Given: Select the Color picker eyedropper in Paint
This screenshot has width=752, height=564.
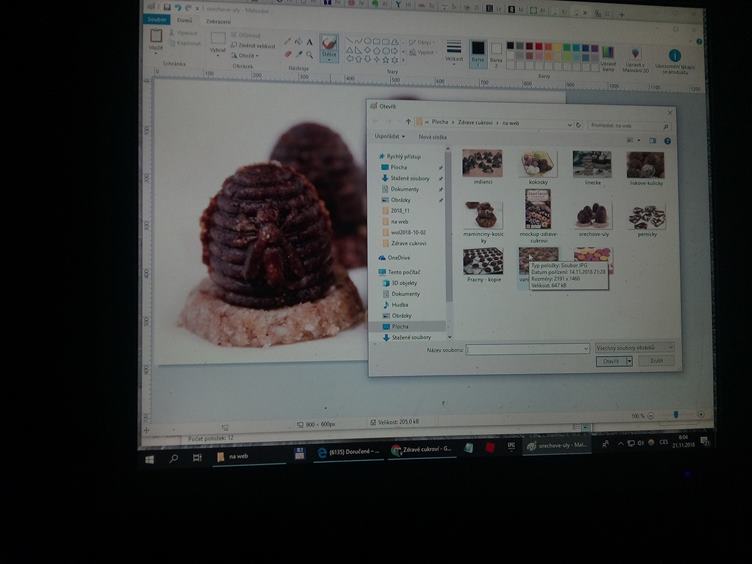Looking at the screenshot, I should [x=299, y=54].
